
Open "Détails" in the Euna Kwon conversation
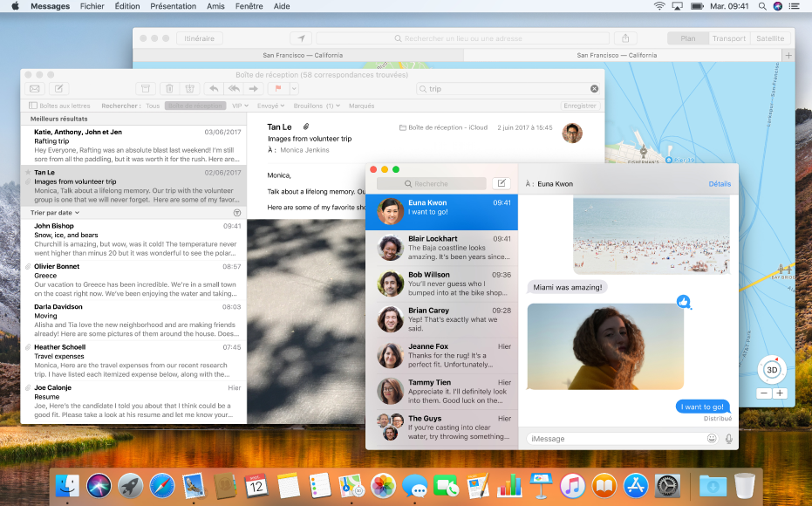(x=720, y=183)
